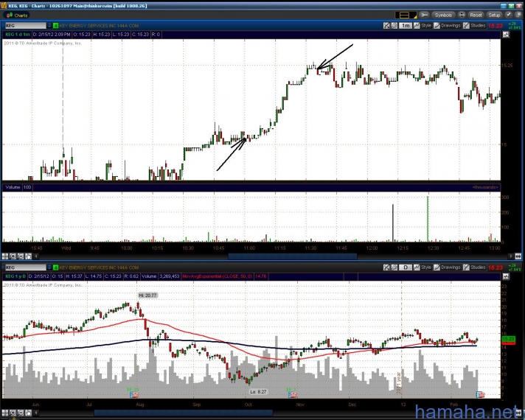Screen dimensions: 525x420
Task: Click the Reset button
Action: pyautogui.click(x=476, y=15)
